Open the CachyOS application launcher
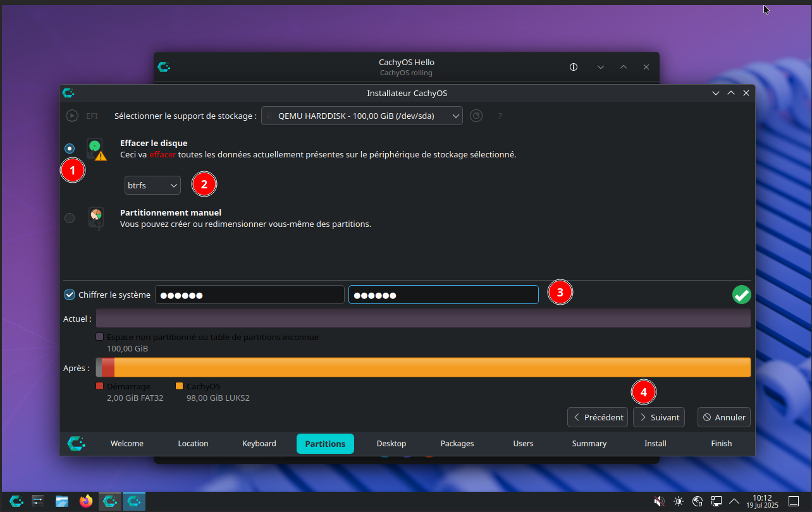This screenshot has height=512, width=812. pos(16,501)
